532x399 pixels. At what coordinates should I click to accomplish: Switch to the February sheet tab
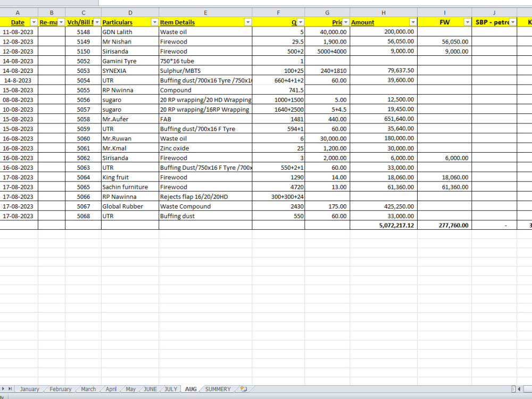pos(61,389)
